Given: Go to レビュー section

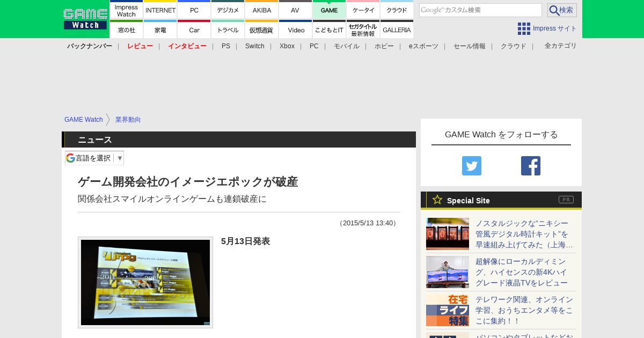Looking at the screenshot, I should (140, 46).
